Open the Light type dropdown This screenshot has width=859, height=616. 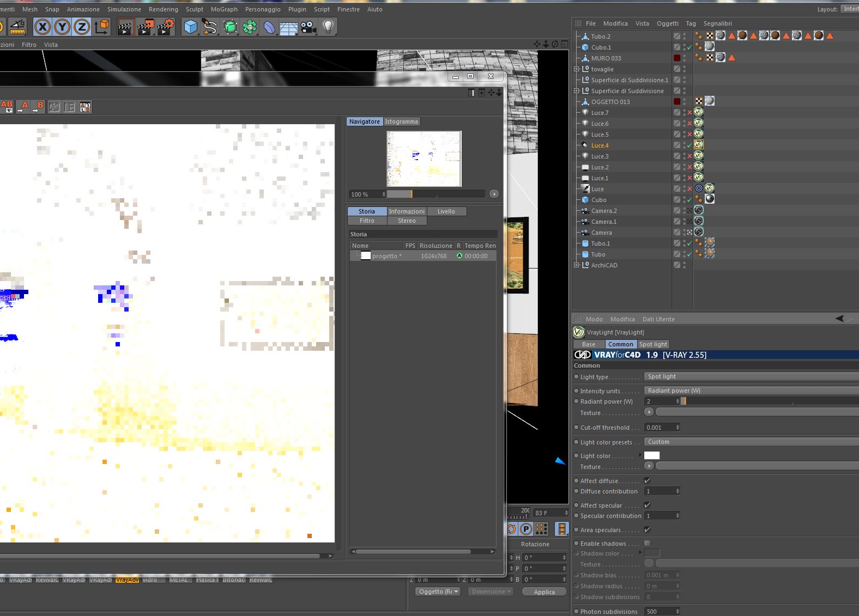751,376
